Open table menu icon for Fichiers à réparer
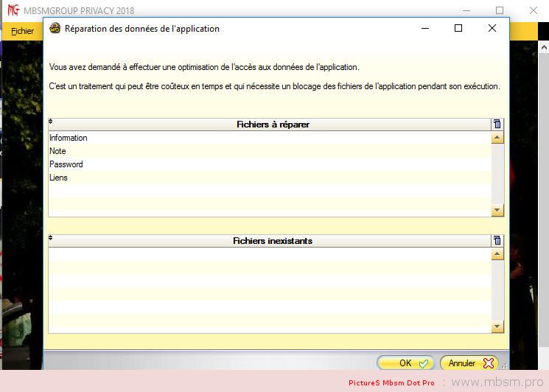This screenshot has width=549, height=392. [497, 125]
